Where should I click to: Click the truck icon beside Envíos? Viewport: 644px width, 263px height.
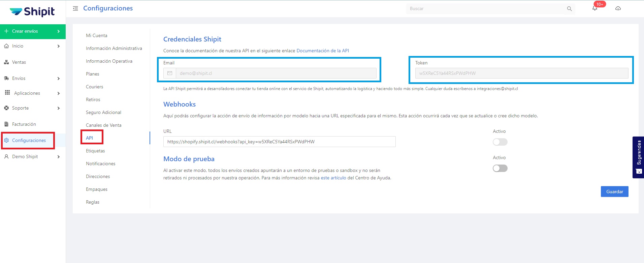[6, 78]
